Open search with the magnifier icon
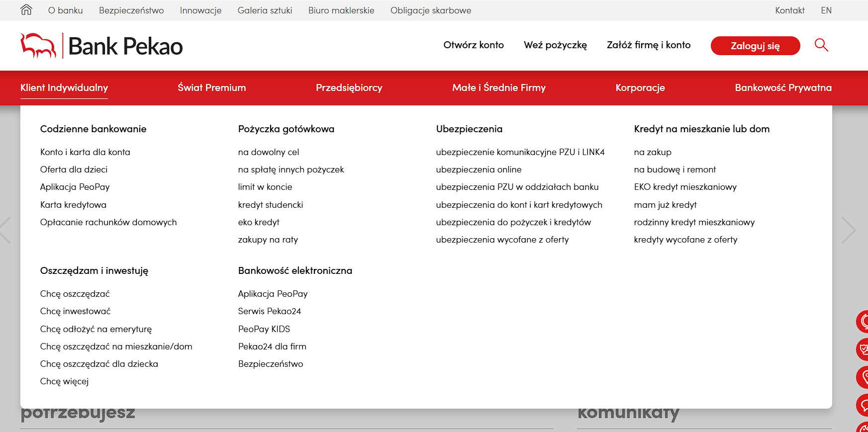This screenshot has height=432, width=868. tap(821, 45)
